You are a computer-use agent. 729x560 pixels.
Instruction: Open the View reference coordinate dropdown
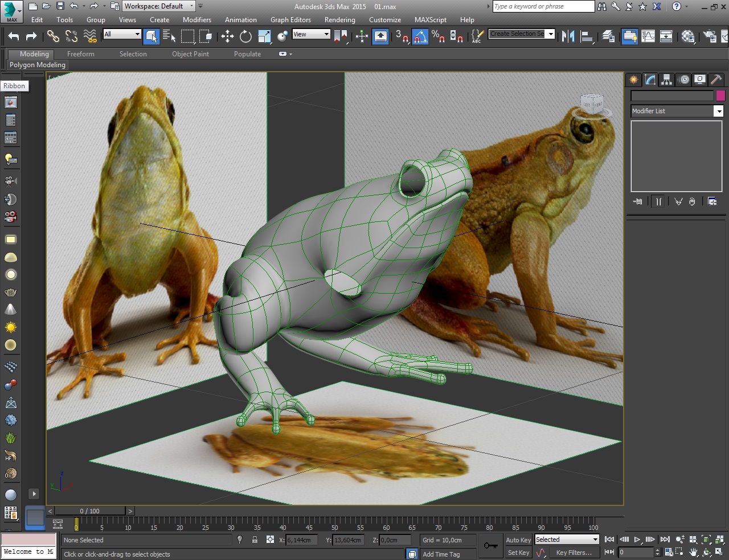point(311,35)
